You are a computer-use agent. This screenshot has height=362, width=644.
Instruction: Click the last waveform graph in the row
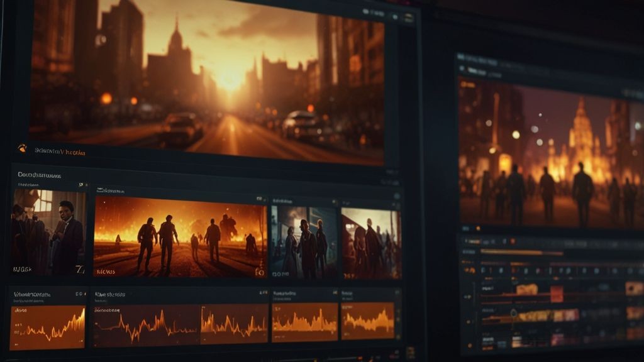coord(367,321)
